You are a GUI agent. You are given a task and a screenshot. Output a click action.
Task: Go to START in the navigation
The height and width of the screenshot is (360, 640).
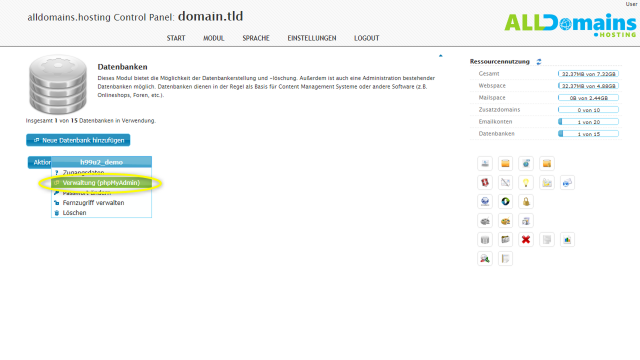tap(176, 38)
